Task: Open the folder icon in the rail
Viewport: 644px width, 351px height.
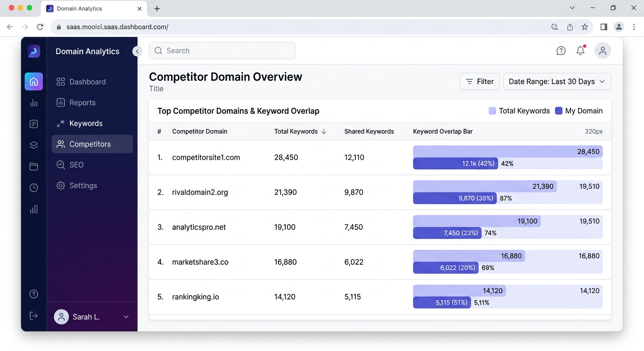Action: point(34,166)
